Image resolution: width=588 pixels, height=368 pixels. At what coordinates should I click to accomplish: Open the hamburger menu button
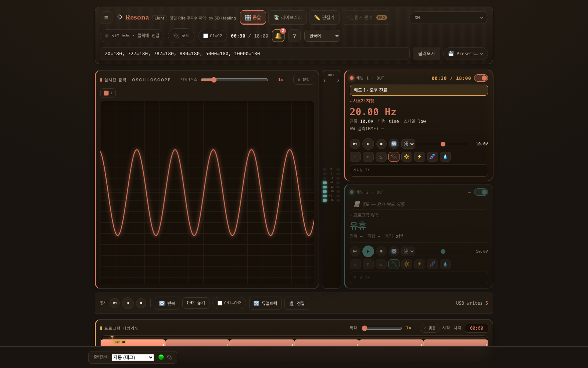pyautogui.click(x=106, y=18)
